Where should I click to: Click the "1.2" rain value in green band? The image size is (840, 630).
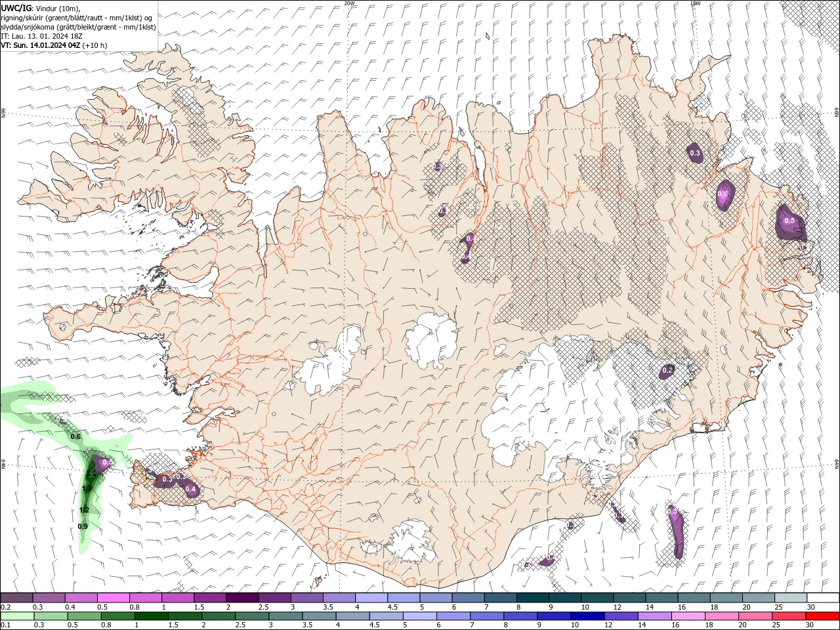click(x=84, y=510)
